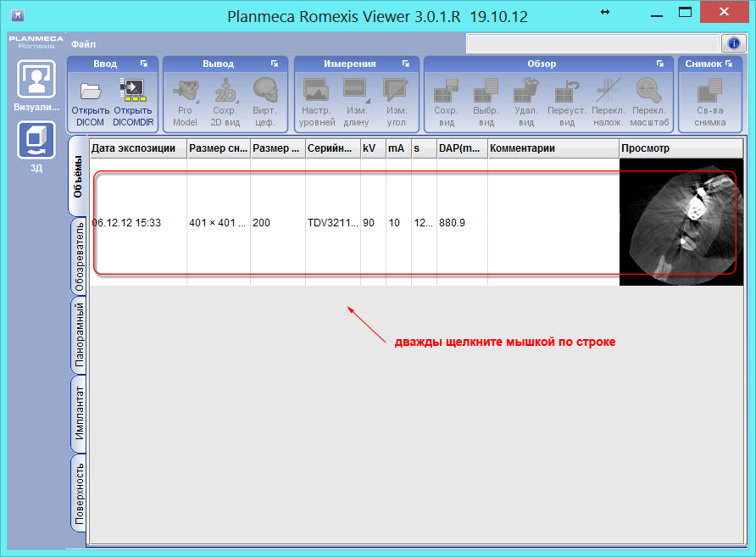
Task: Click the Сохр. 2D вид icon
Action: pyautogui.click(x=225, y=90)
